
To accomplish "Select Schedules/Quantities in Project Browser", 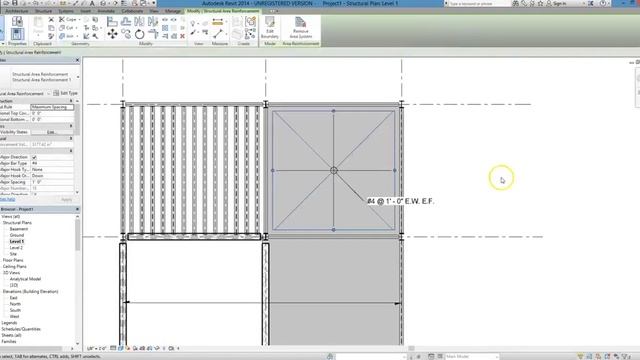I will click(21, 329).
